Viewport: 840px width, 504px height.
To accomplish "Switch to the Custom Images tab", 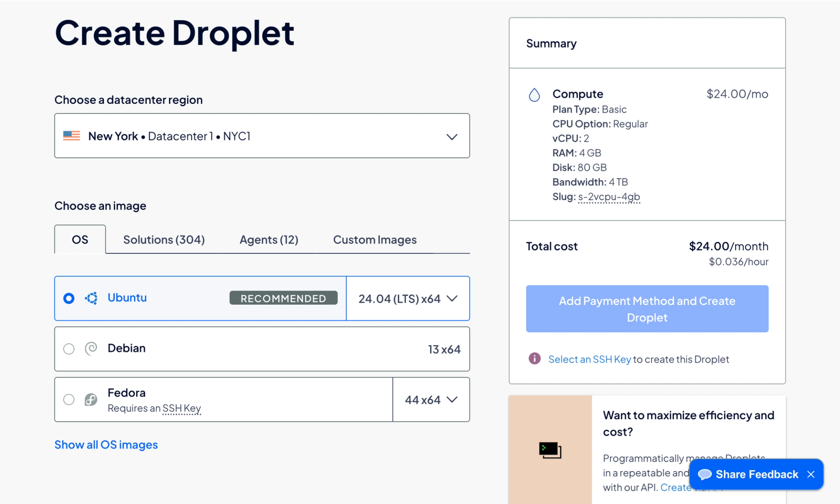I will coord(375,239).
